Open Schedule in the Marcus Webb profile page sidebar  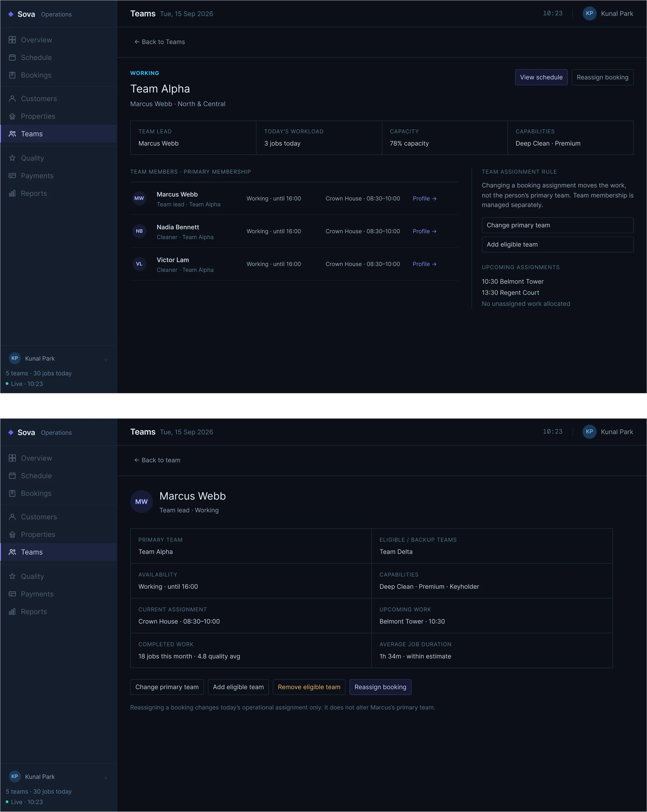pyautogui.click(x=58, y=476)
